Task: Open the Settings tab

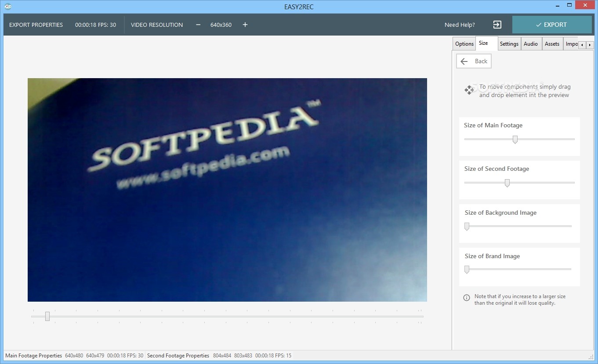Action: coord(509,43)
